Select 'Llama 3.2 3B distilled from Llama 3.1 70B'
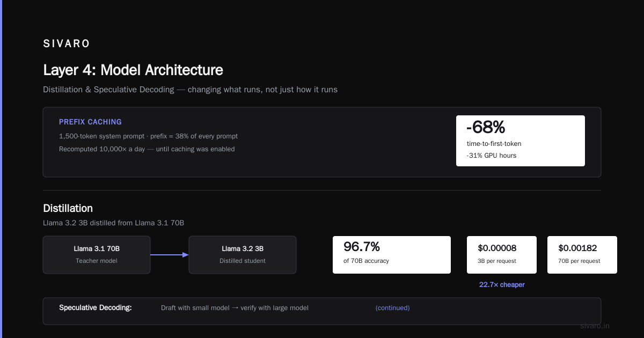The image size is (644, 338). [x=113, y=223]
